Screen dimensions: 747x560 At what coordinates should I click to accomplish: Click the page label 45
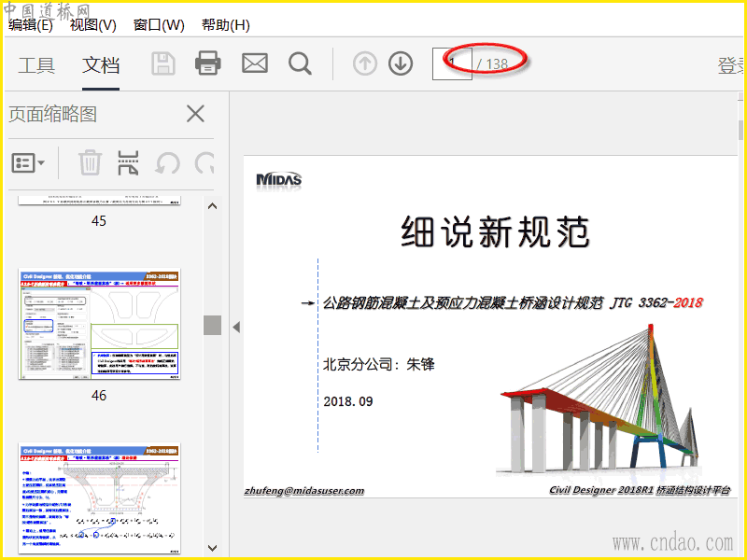click(99, 220)
